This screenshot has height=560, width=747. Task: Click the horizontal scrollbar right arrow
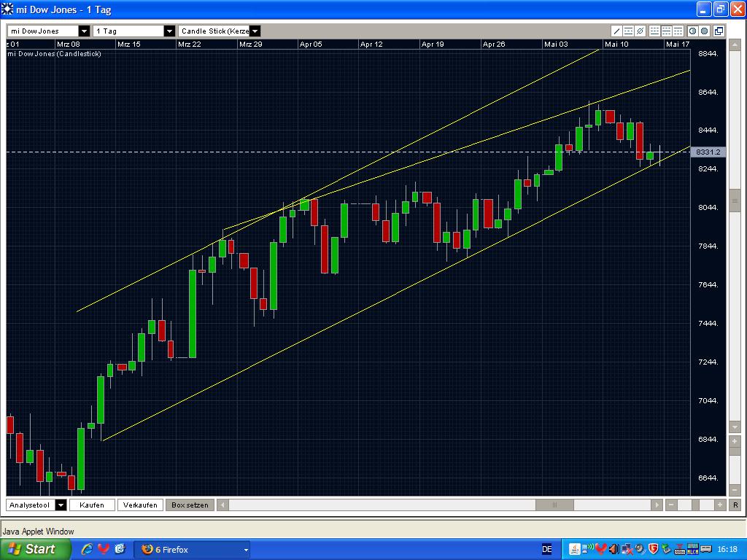[x=657, y=505]
